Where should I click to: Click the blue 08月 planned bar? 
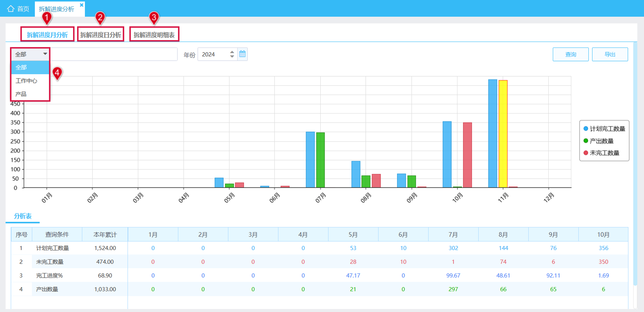tap(356, 174)
